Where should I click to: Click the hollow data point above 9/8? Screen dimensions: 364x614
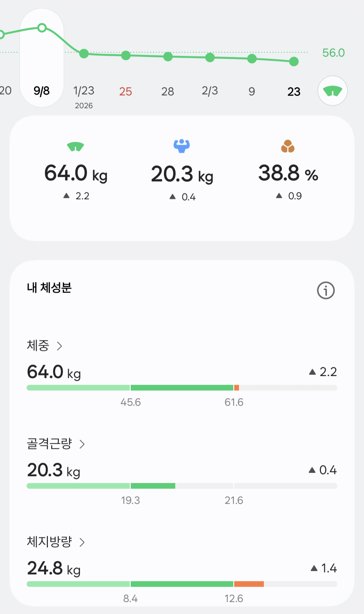[42, 28]
